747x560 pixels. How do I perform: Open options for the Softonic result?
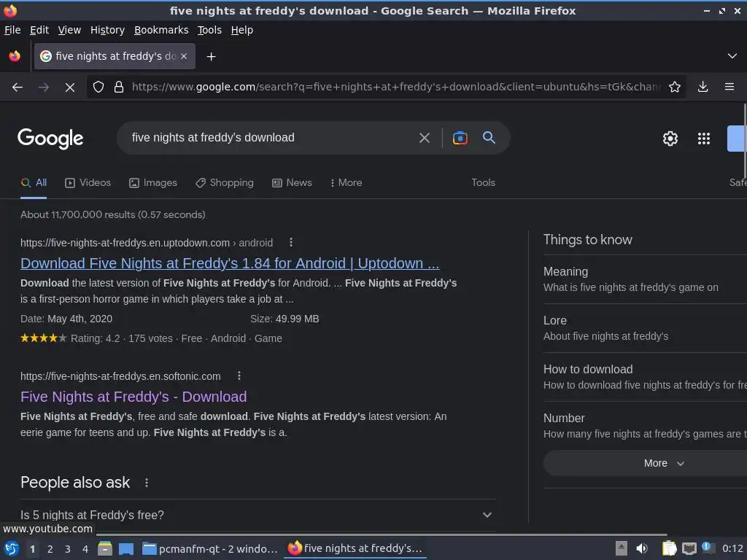[x=239, y=376]
